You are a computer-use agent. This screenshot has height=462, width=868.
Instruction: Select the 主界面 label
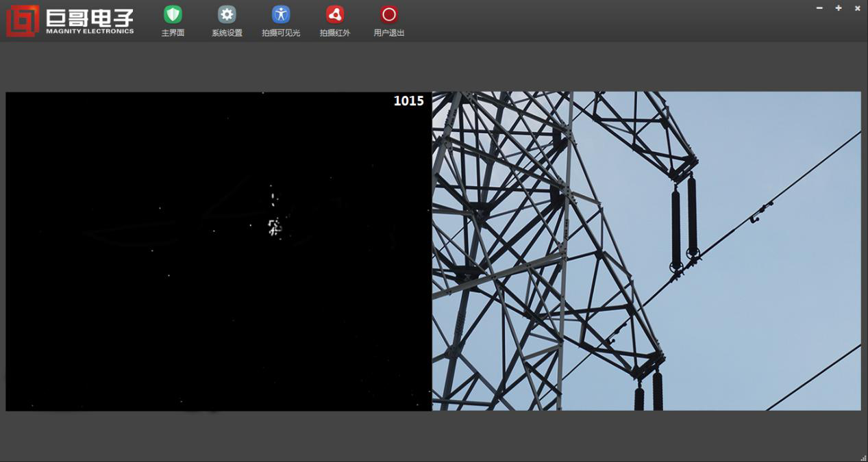(x=173, y=33)
